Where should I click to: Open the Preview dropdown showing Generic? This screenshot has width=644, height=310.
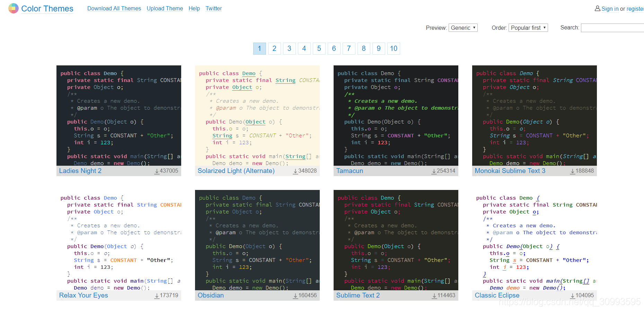click(463, 28)
